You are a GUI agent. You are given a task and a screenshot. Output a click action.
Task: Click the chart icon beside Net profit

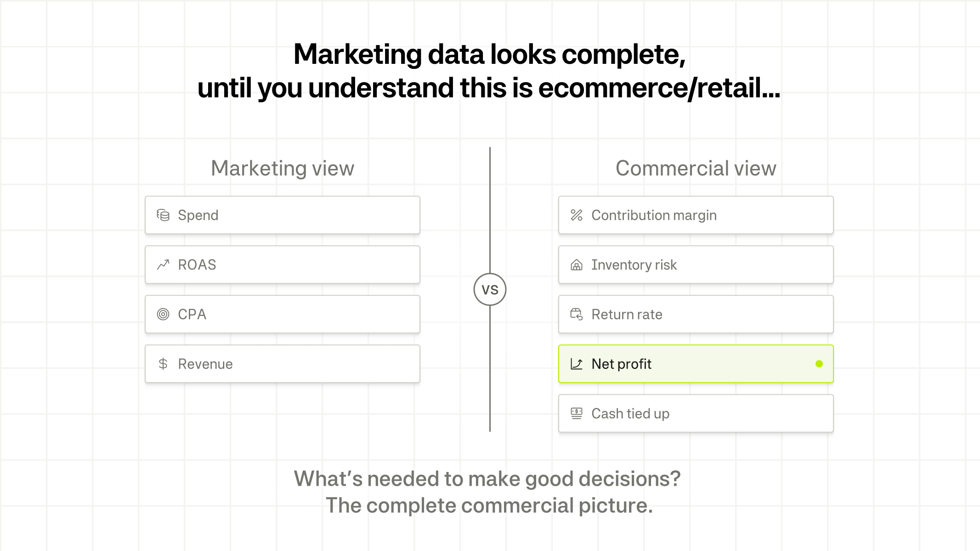tap(577, 364)
